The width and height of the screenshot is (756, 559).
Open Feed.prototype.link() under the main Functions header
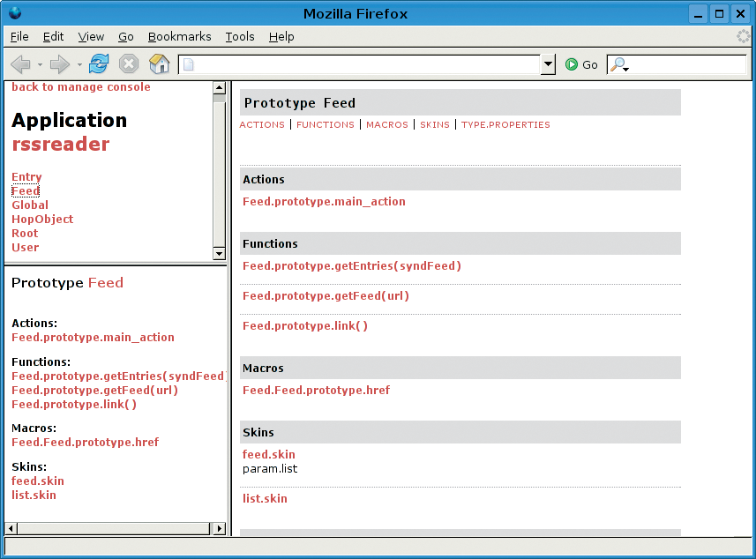[305, 325]
